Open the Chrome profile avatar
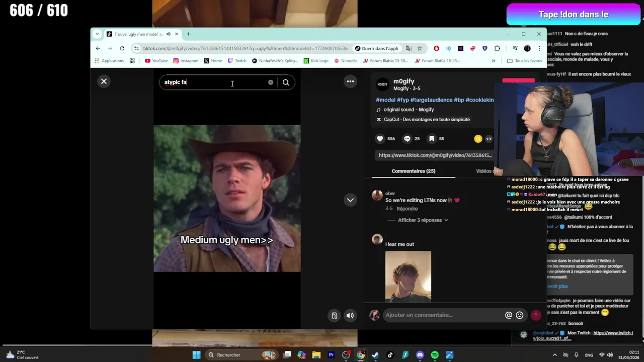Screen dimensions: 644x362 tap(527, 48)
